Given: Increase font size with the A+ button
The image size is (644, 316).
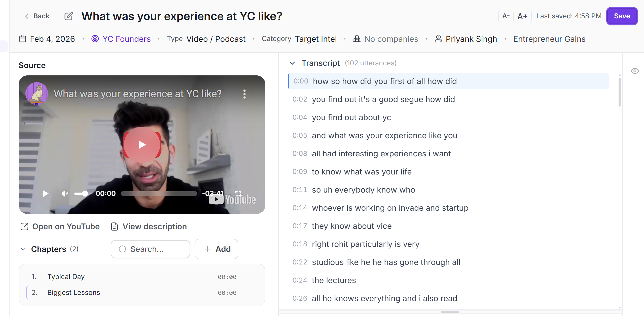Looking at the screenshot, I should (522, 16).
